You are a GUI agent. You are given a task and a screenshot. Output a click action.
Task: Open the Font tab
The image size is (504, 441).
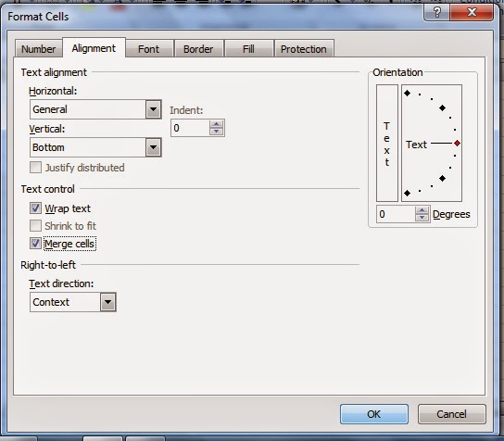[148, 49]
